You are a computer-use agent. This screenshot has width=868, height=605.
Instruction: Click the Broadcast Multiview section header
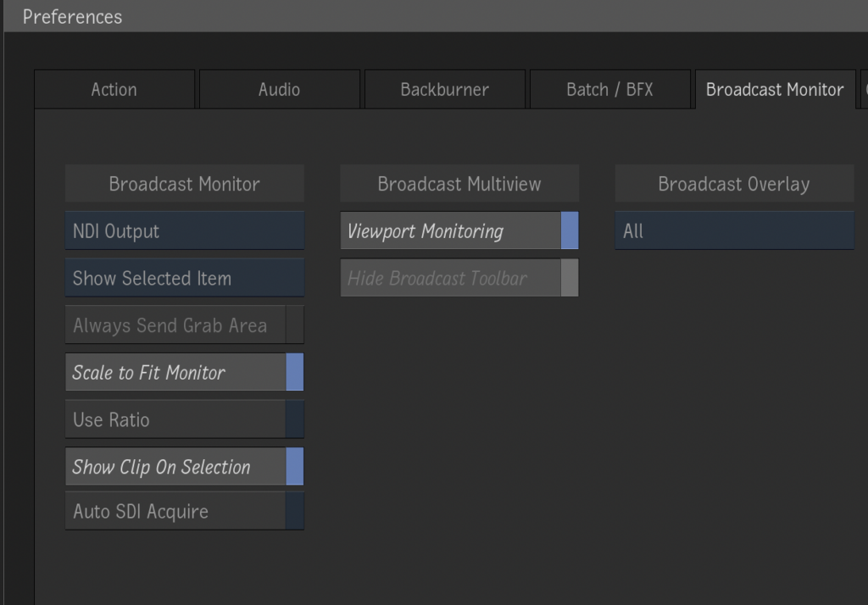(459, 183)
